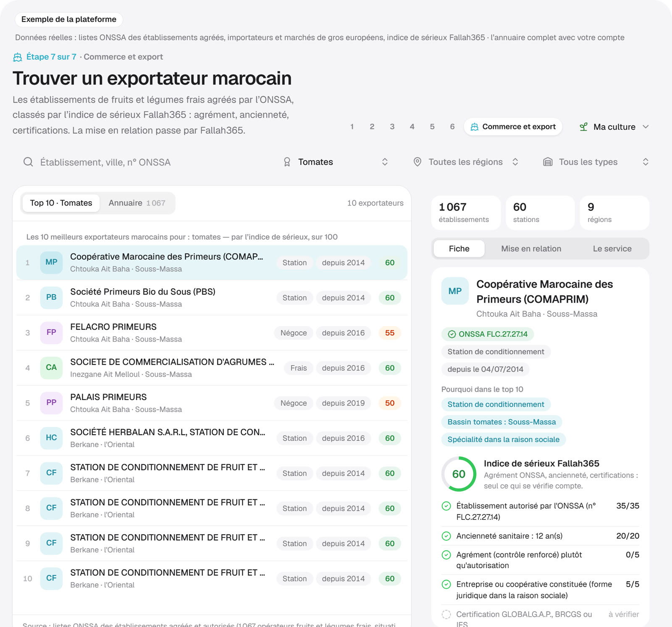Click the HC avatar of Société Herbalan
This screenshot has width=672, height=627.
click(x=51, y=438)
